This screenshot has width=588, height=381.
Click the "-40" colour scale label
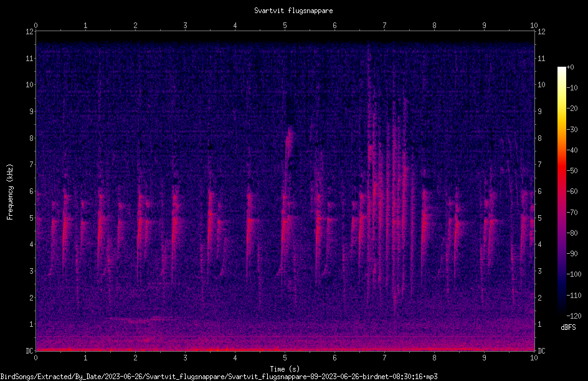coord(572,150)
